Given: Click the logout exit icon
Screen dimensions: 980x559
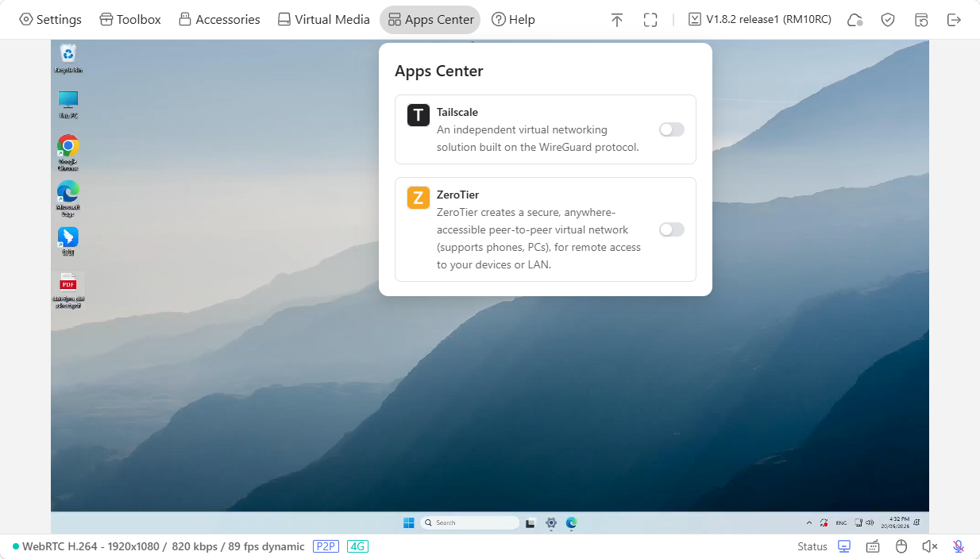Looking at the screenshot, I should pyautogui.click(x=955, y=20).
